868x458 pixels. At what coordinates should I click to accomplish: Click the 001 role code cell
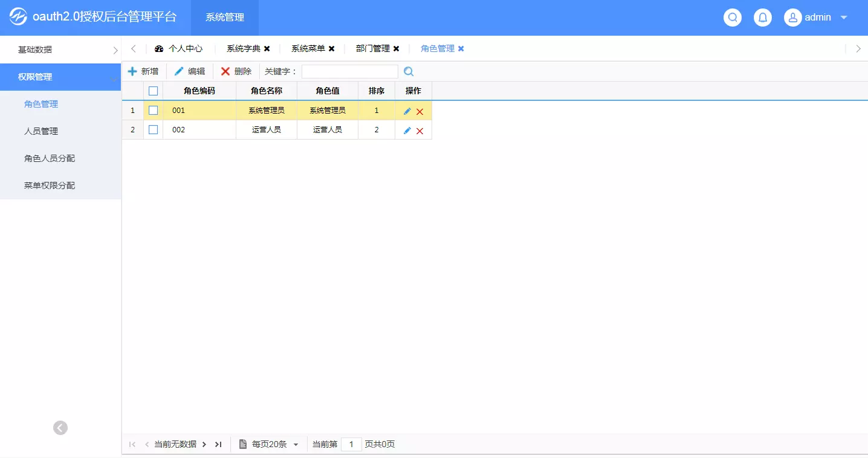(199, 111)
